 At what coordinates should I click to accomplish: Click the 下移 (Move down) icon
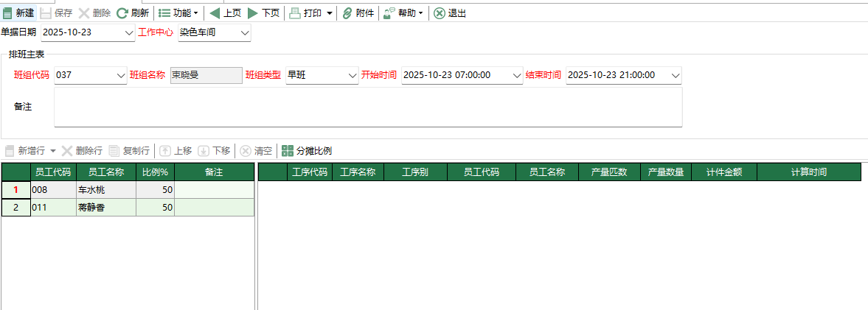[203, 150]
